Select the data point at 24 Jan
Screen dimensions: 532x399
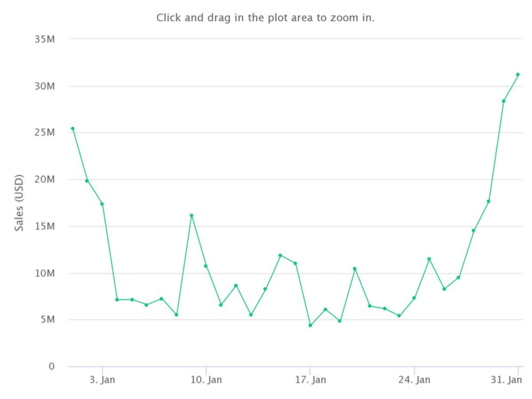[414, 298]
